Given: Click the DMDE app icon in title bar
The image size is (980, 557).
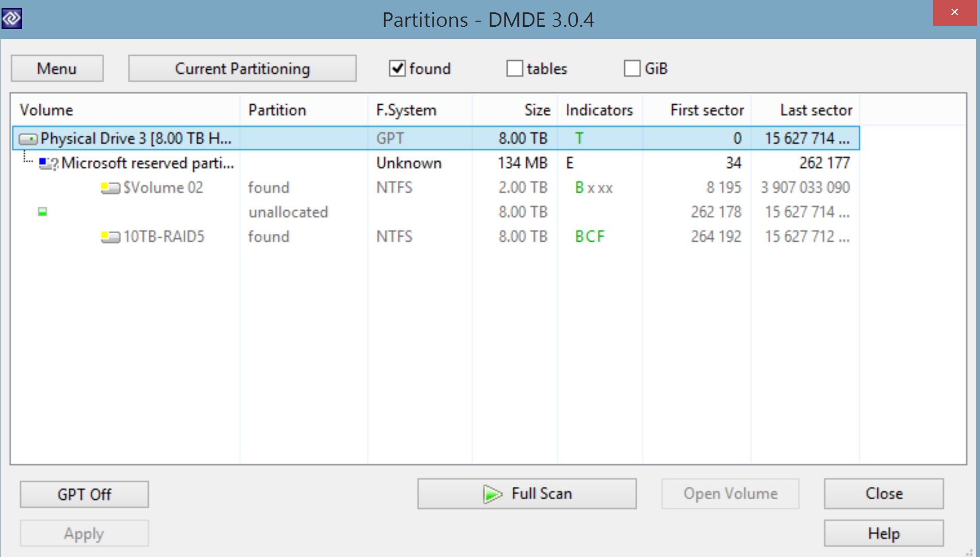Looking at the screenshot, I should pos(11,19).
